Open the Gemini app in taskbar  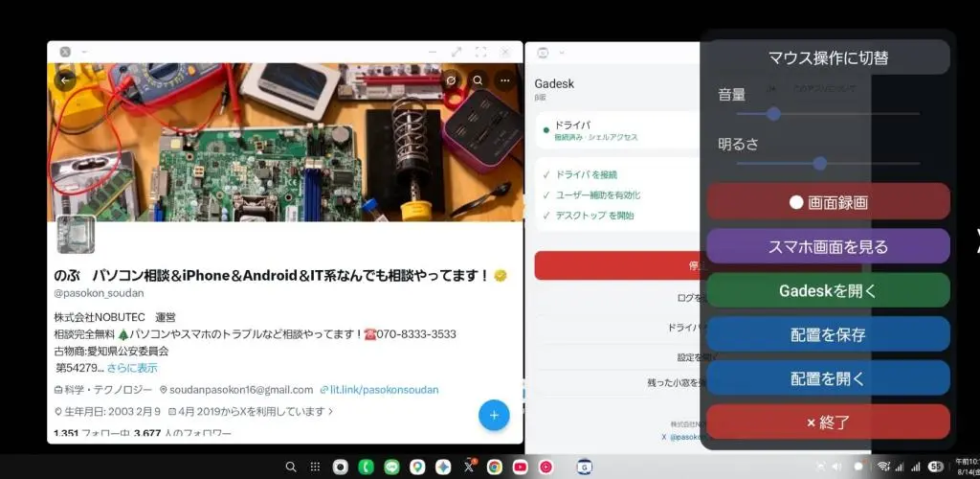[443, 467]
